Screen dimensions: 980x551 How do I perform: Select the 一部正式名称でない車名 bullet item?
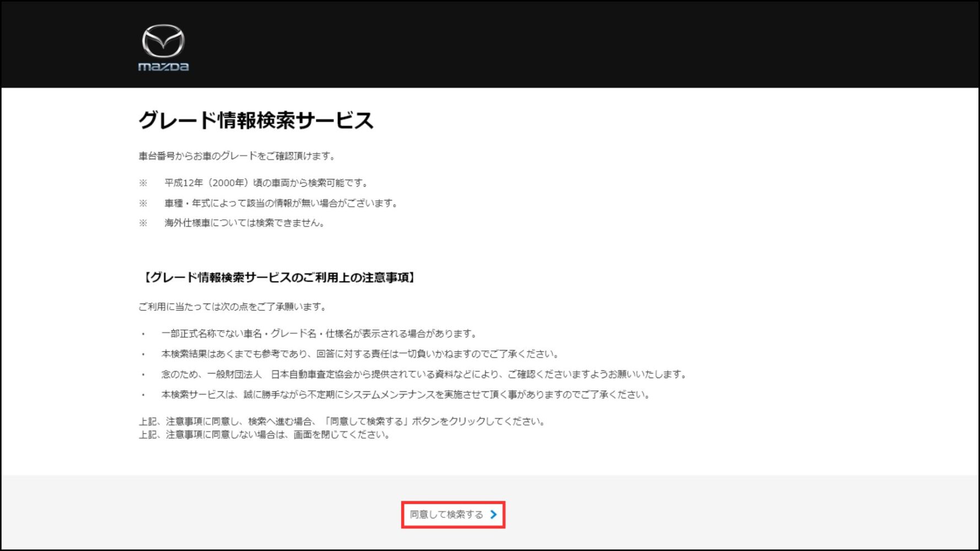[319, 334]
